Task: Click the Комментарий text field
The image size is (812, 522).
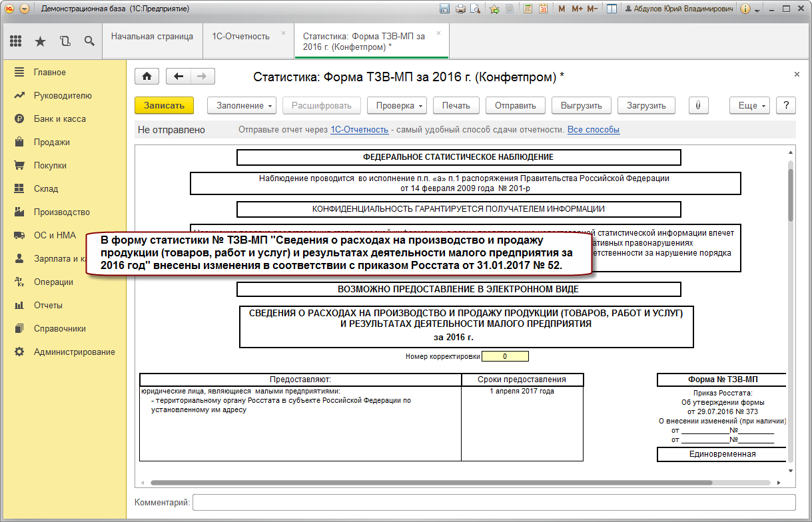Action: pos(493,502)
